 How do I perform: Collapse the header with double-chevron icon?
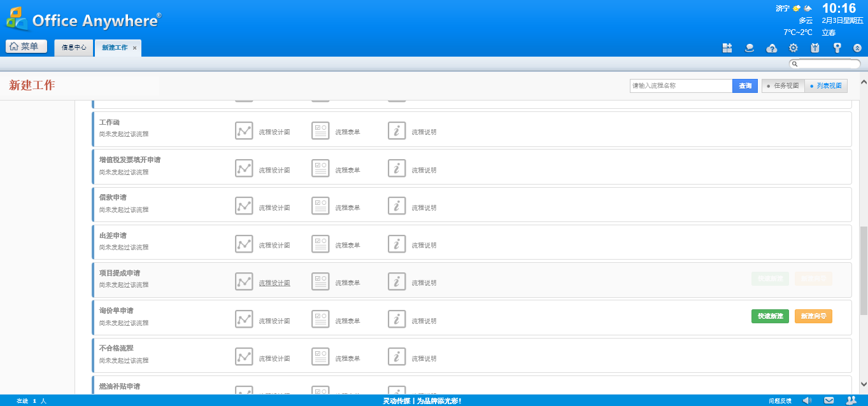pos(857,48)
